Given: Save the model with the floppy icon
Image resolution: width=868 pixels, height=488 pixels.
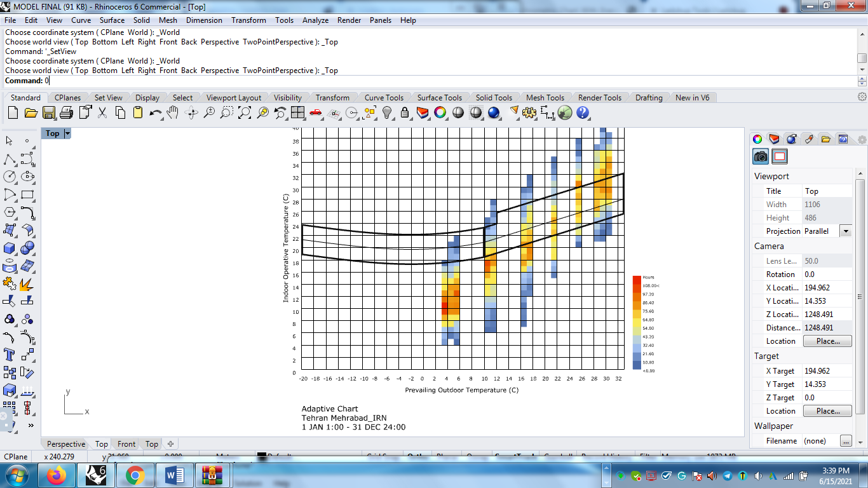Looking at the screenshot, I should (x=48, y=113).
